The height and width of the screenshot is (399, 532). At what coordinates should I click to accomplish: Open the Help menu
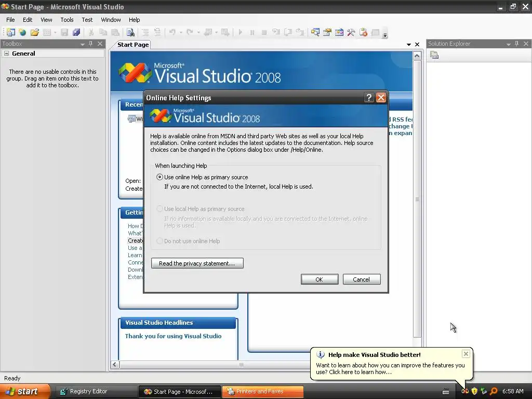(x=135, y=20)
